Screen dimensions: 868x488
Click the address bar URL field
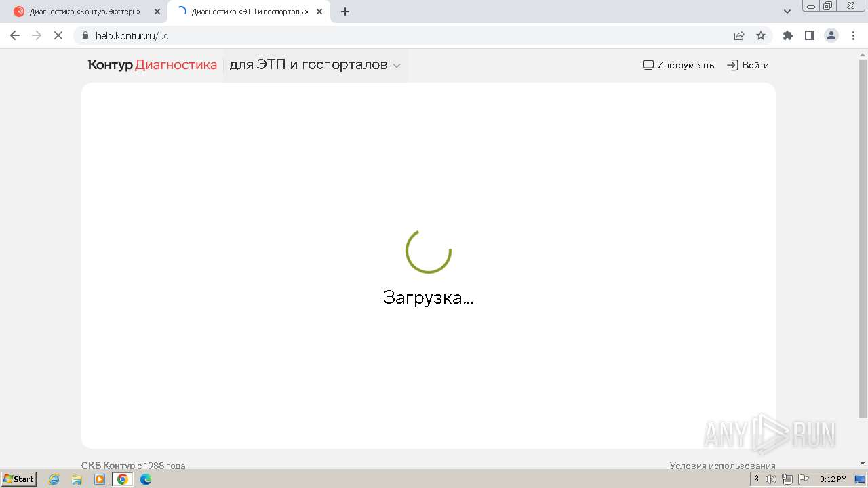pos(407,36)
